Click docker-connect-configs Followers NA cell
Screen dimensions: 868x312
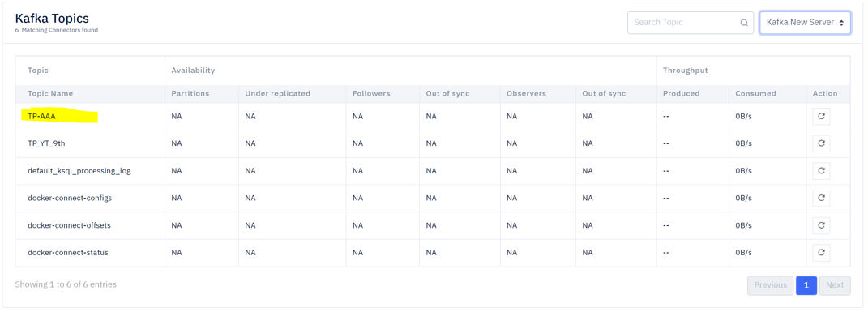pyautogui.click(x=357, y=198)
